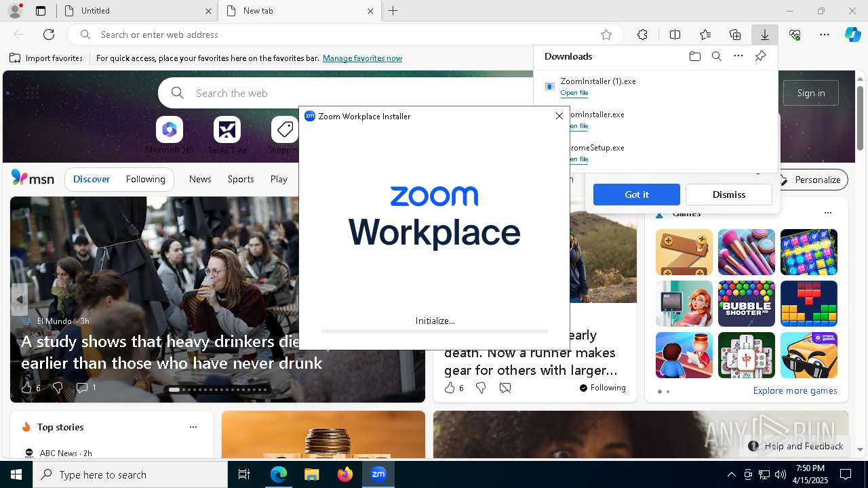
Task: Click the Got it button
Action: (637, 195)
